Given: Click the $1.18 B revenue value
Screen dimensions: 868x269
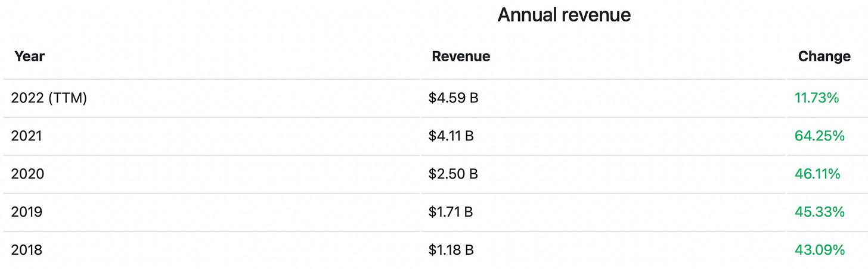Looking at the screenshot, I should click(x=451, y=250).
